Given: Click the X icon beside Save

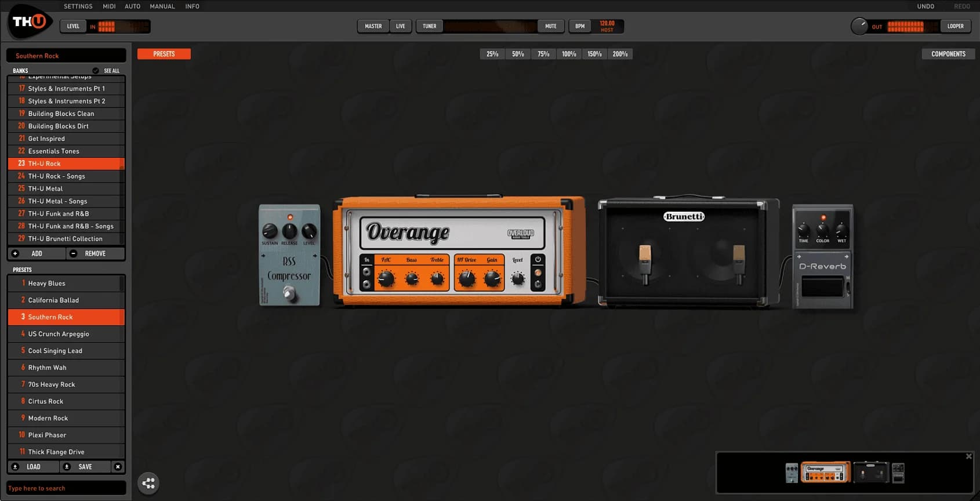Looking at the screenshot, I should [x=118, y=467].
